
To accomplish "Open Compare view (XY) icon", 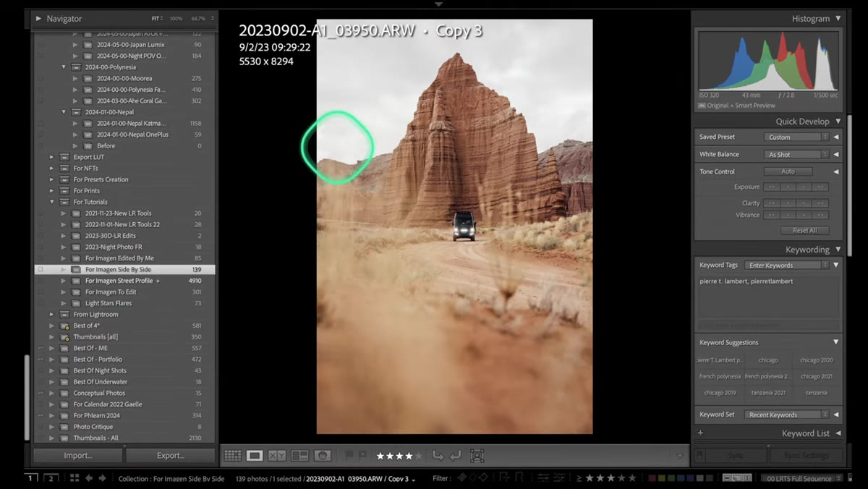I will (277, 456).
